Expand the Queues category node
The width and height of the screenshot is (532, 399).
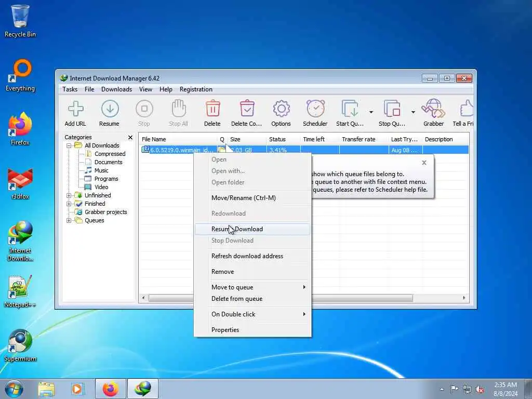(69, 220)
